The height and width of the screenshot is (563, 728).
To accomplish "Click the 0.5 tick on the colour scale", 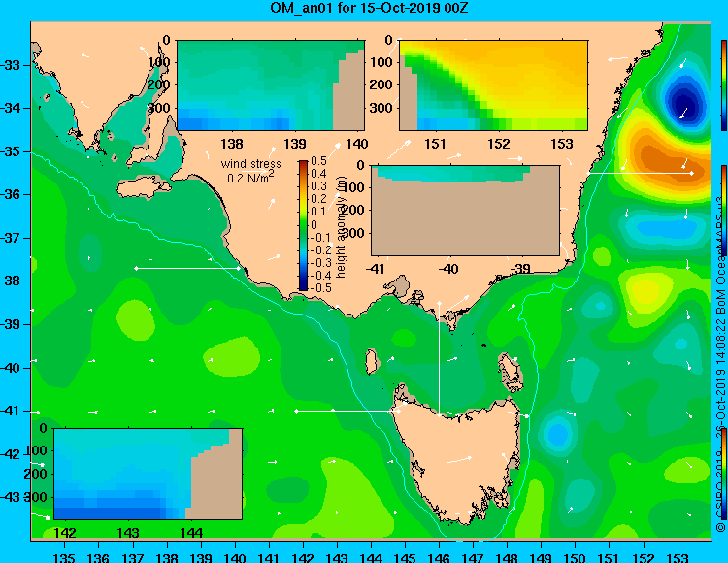I will pyautogui.click(x=318, y=161).
